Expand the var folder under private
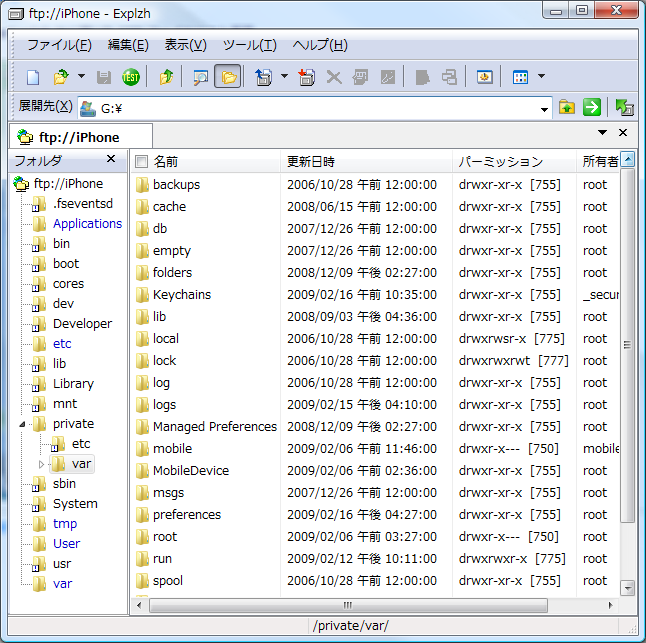The height and width of the screenshot is (643, 646). [41, 464]
